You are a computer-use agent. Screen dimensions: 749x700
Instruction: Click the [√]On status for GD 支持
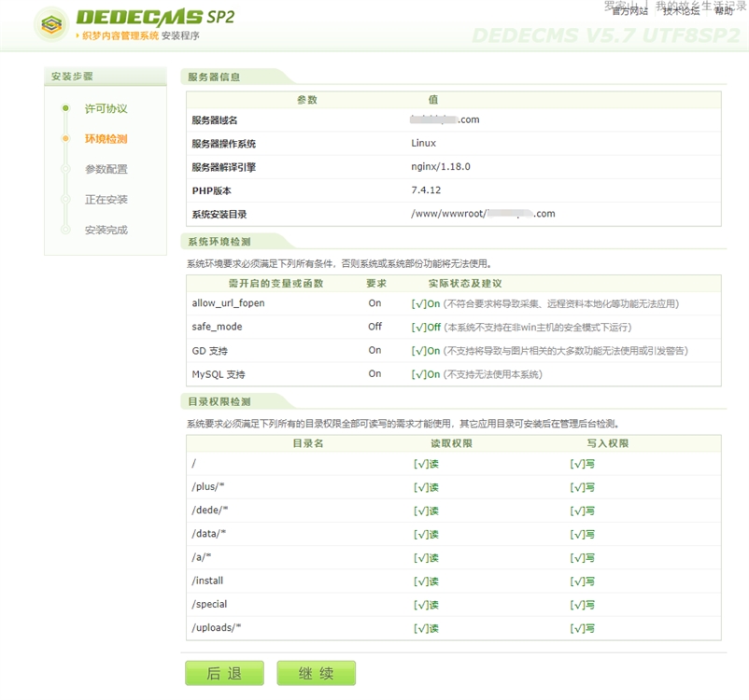426,351
